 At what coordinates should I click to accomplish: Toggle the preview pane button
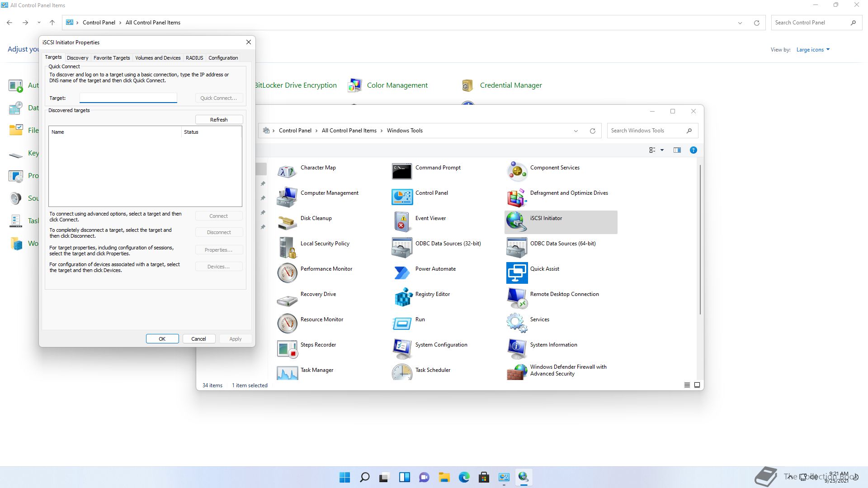coord(677,150)
